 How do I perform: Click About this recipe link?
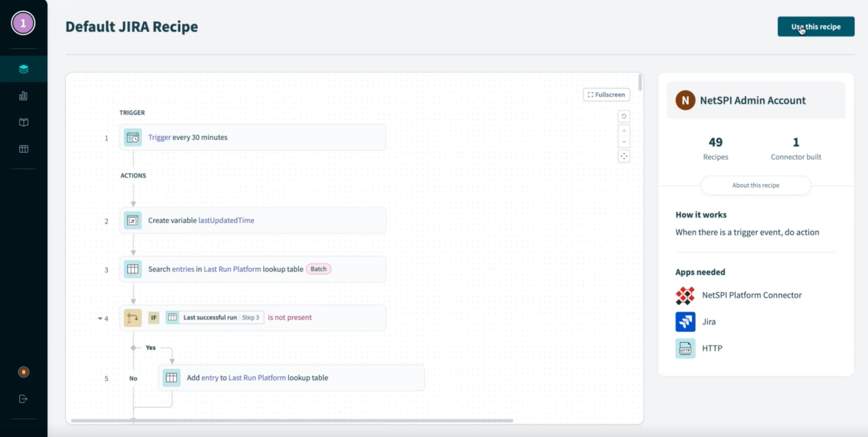756,185
